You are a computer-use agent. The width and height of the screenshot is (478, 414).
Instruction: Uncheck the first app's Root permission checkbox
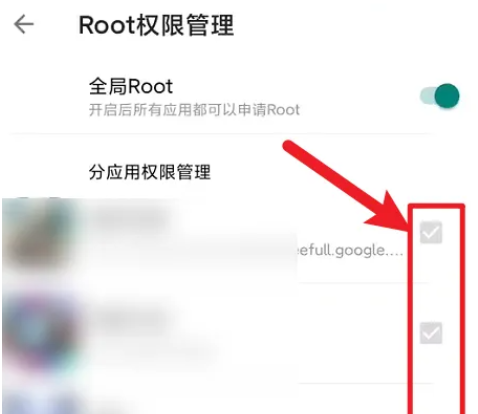coord(431,232)
